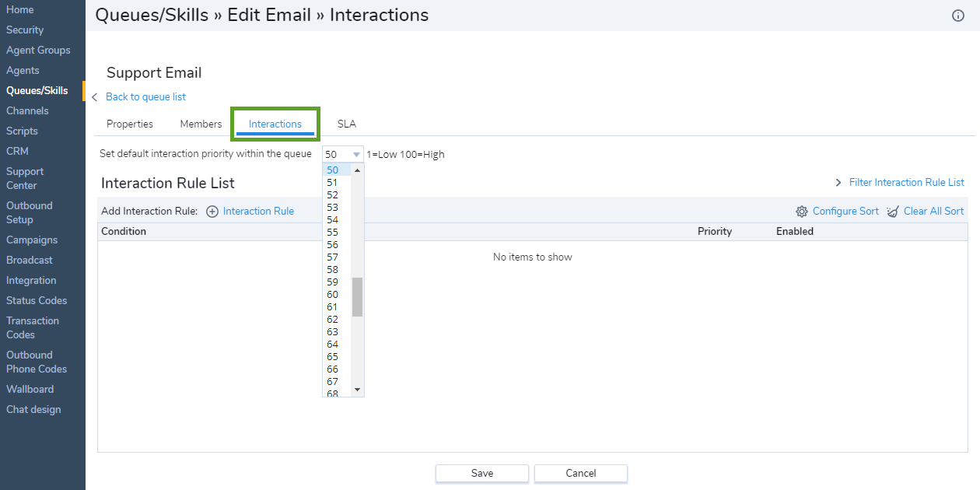Go to Home in the sidebar
This screenshot has height=490, width=980.
pyautogui.click(x=20, y=9)
